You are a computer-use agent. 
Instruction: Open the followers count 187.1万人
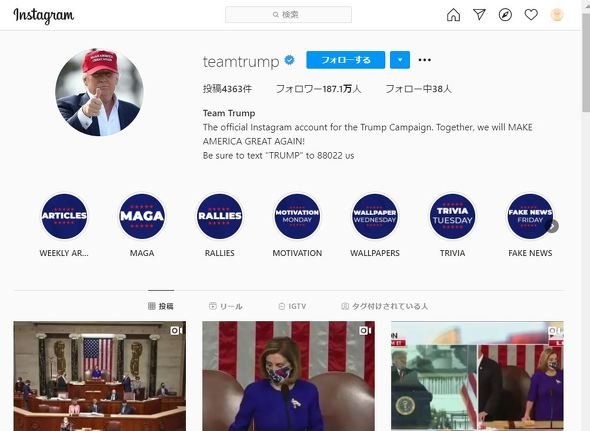[x=318, y=89]
